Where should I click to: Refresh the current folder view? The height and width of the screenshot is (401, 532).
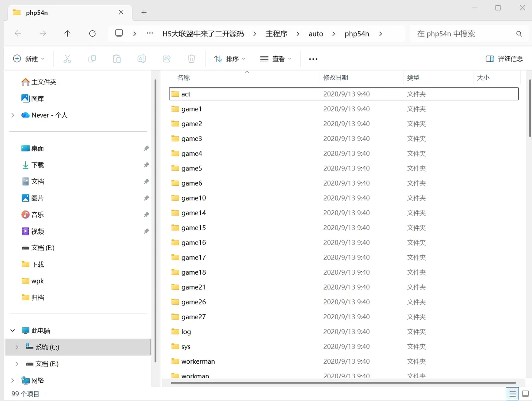point(92,33)
